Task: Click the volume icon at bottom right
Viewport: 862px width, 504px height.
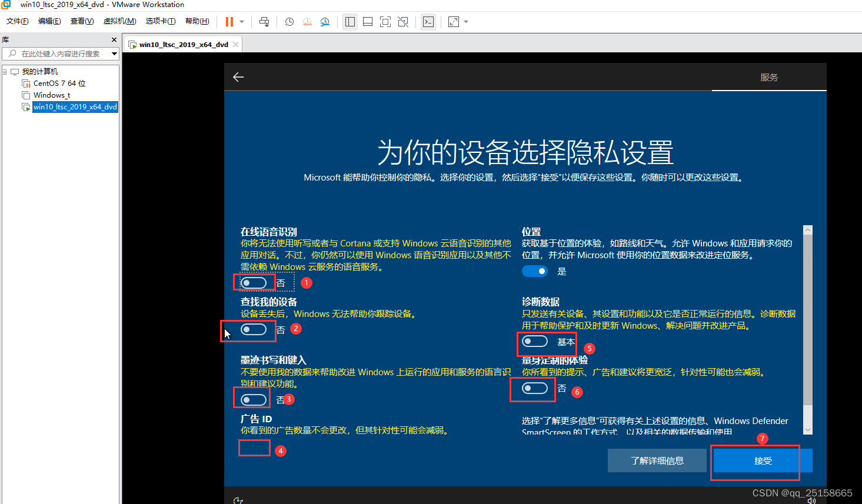Action: (812, 500)
